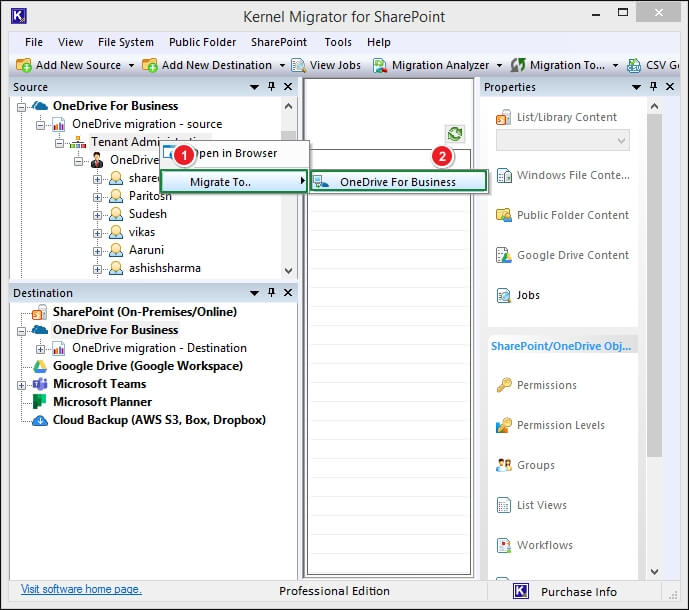Expand the Sudesh user node
689x610 pixels.
click(97, 215)
